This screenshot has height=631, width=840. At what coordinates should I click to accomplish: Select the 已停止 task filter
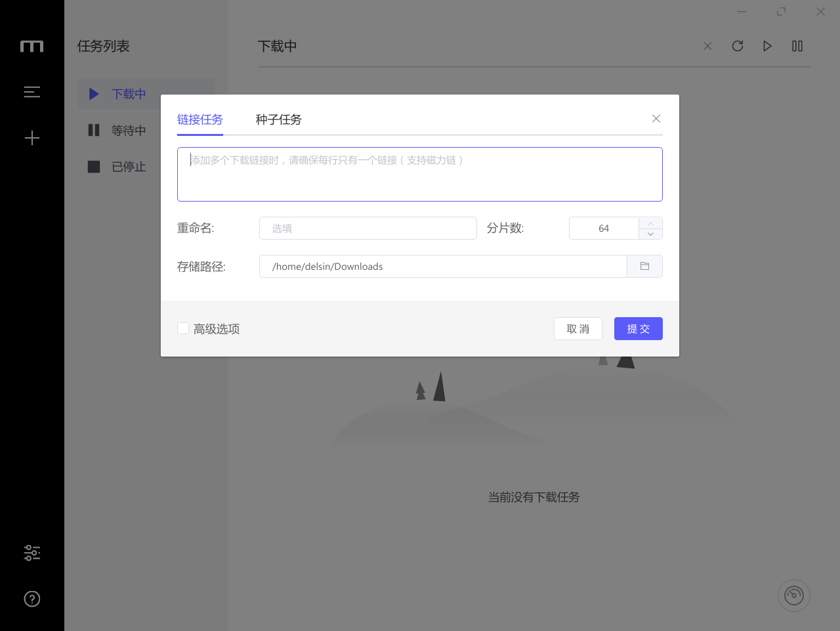coord(129,166)
